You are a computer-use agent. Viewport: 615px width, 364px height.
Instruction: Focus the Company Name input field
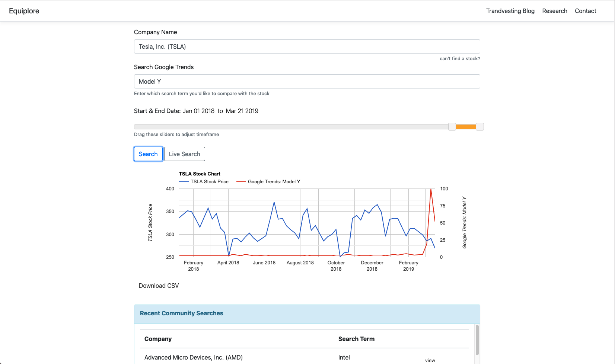(307, 46)
